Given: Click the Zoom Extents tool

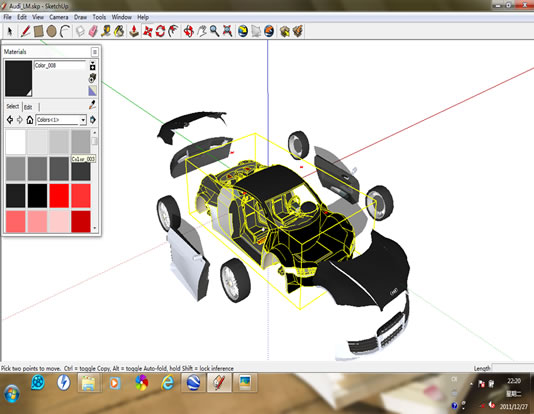Looking at the screenshot, I should pyautogui.click(x=227, y=31).
